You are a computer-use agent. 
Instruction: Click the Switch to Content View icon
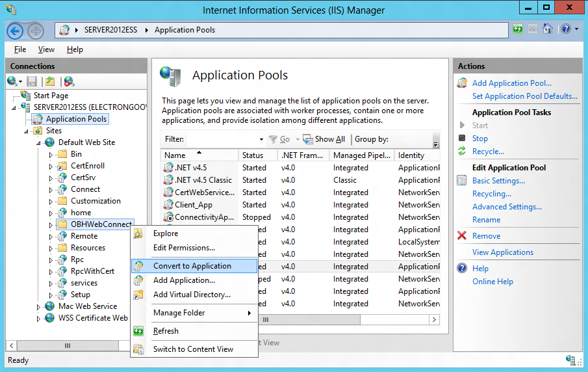click(x=138, y=349)
